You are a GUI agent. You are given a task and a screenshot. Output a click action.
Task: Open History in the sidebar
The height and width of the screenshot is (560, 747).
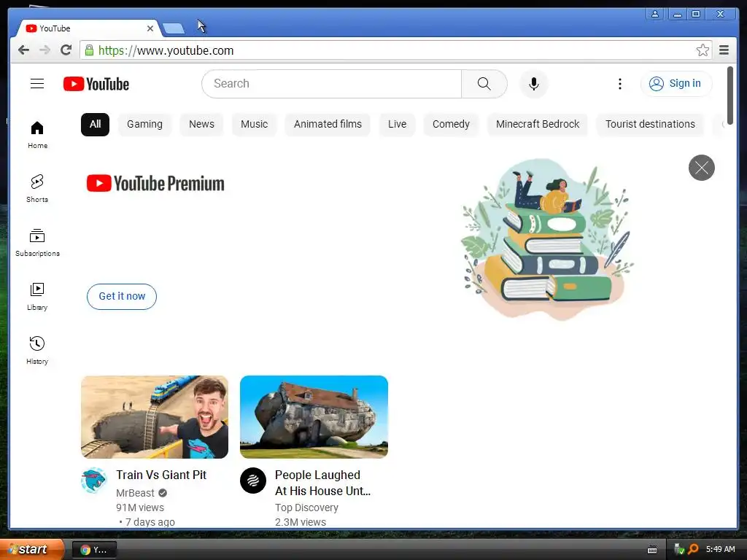coord(37,350)
